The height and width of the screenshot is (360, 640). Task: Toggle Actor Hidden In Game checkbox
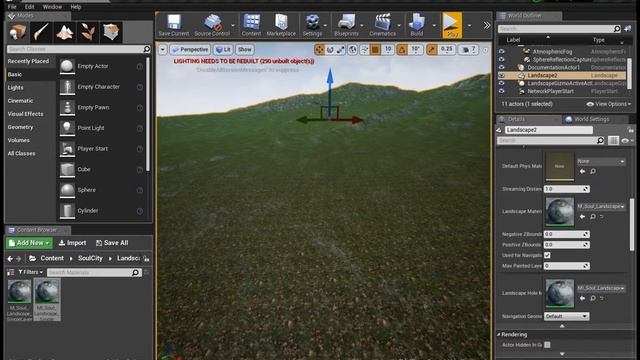pos(547,345)
